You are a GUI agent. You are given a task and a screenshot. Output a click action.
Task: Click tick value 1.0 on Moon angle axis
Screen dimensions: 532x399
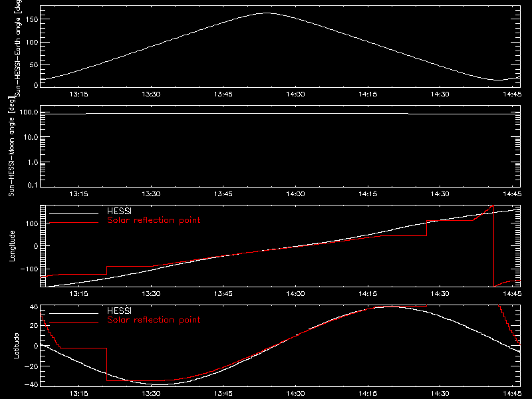(x=33, y=162)
